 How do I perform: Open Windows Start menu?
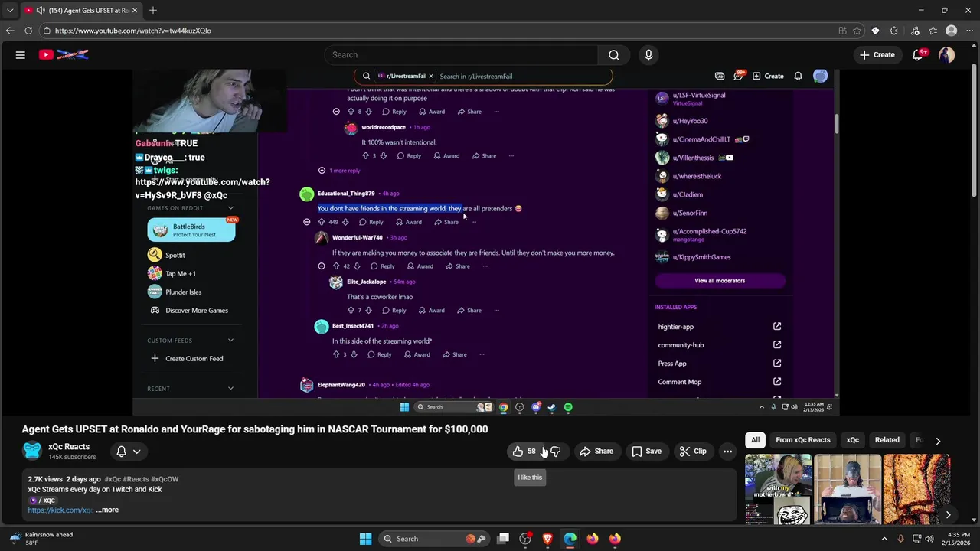pyautogui.click(x=365, y=539)
